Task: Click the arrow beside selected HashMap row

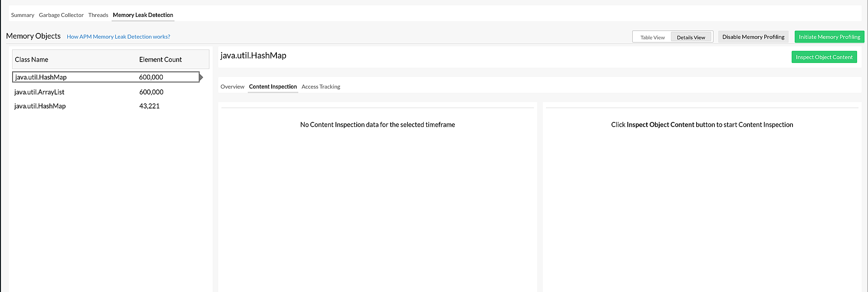Action: [201, 77]
